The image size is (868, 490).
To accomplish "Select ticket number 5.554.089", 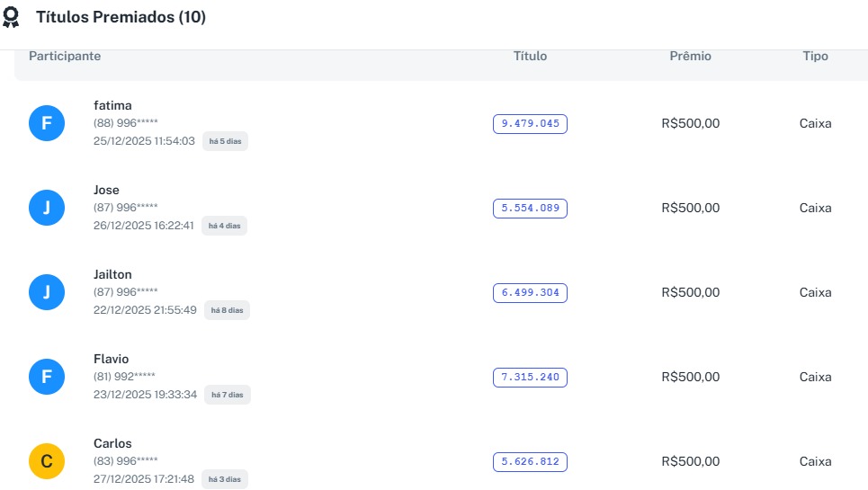I will [x=530, y=209].
